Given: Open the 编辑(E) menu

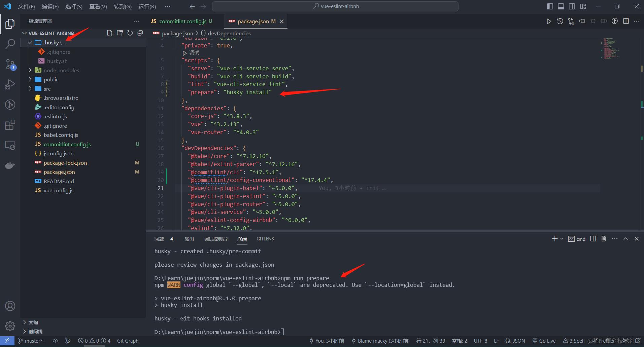Looking at the screenshot, I should (x=50, y=6).
